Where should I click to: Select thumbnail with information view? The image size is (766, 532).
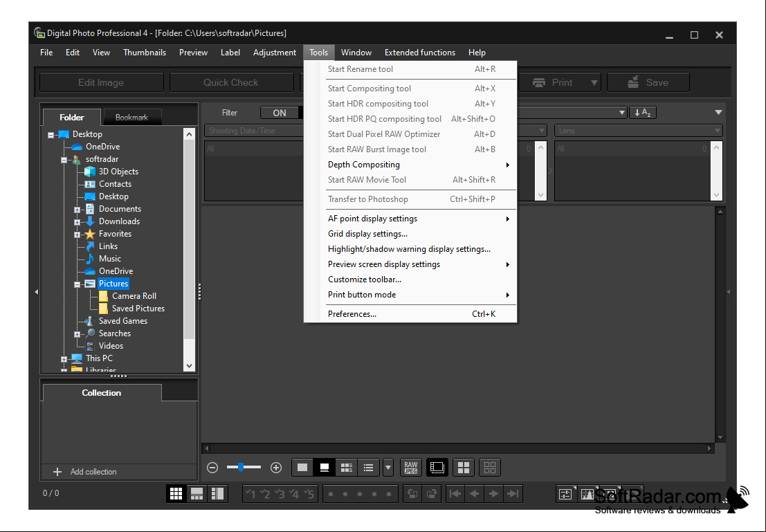click(347, 468)
